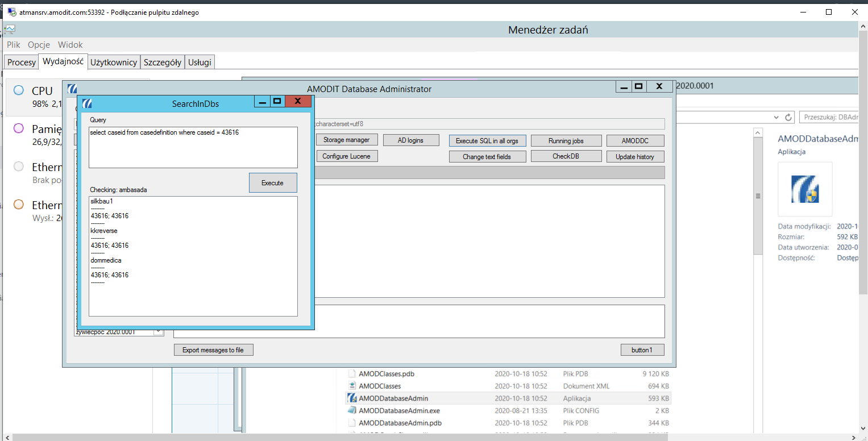The width and height of the screenshot is (868, 441).
Task: Click the AMODClasses.pdb file icon
Action: tap(352, 374)
